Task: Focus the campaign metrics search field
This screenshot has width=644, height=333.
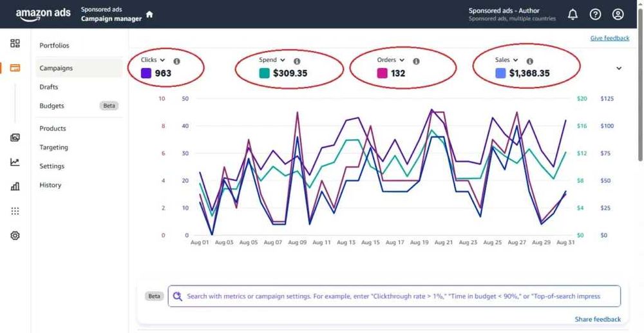Action: [x=394, y=296]
